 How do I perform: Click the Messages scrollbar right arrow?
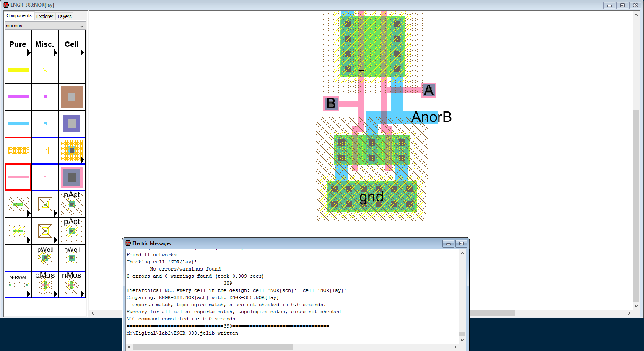455,347
